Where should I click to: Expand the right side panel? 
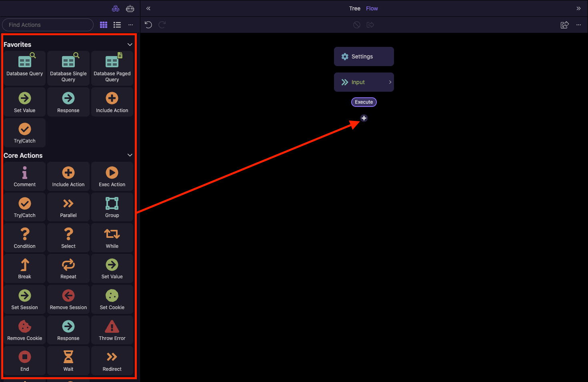click(578, 8)
